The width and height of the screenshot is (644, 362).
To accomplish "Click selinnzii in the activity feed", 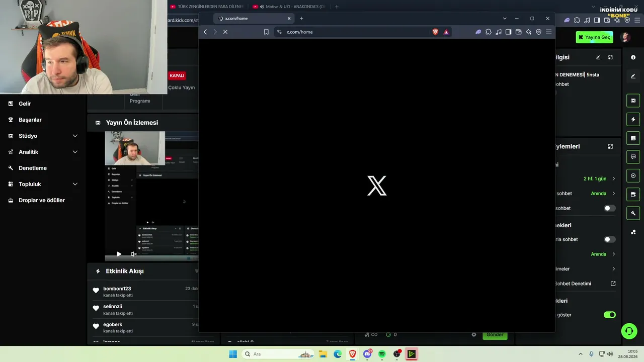I will coord(113,306).
